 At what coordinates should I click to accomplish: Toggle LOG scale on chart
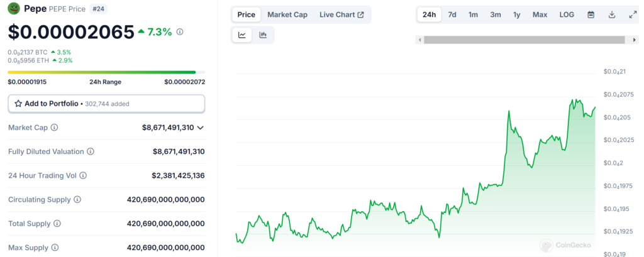tap(567, 14)
